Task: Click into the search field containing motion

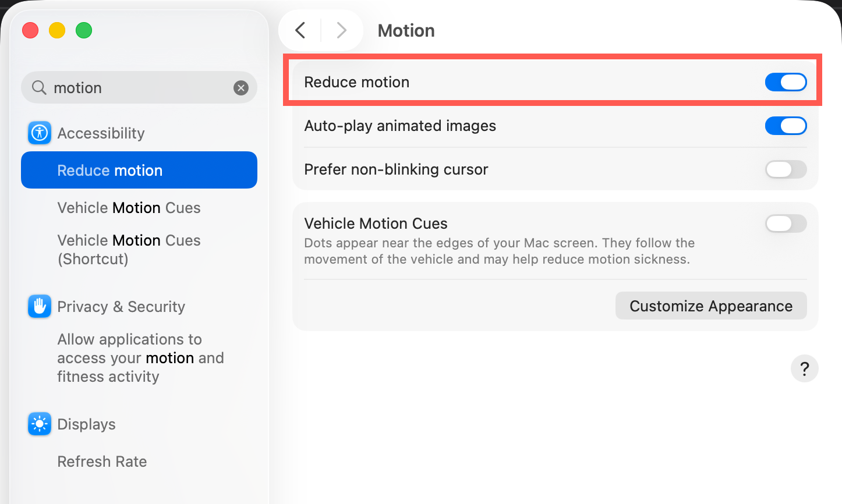Action: pos(139,88)
